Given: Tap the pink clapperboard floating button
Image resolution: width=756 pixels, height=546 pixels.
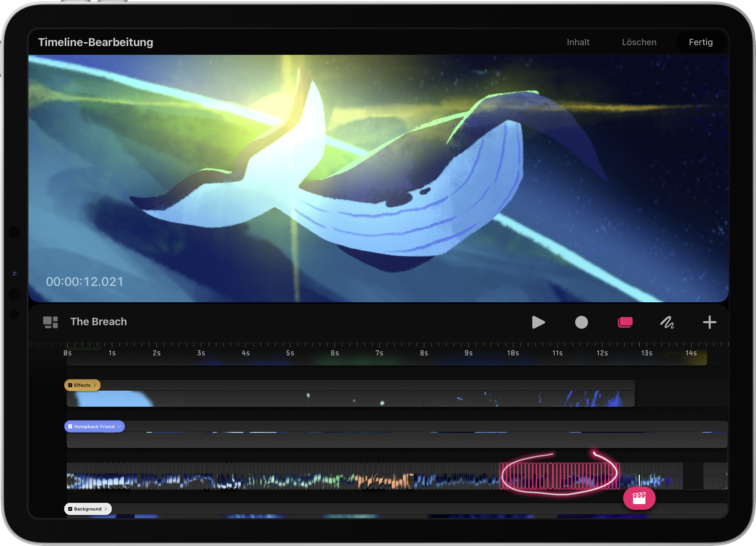Looking at the screenshot, I should [639, 498].
